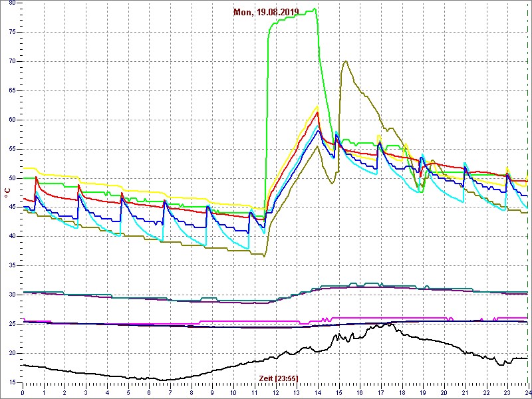Click the y-axis value '30'
Viewport: 532px width, 399px height.
click(x=11, y=295)
